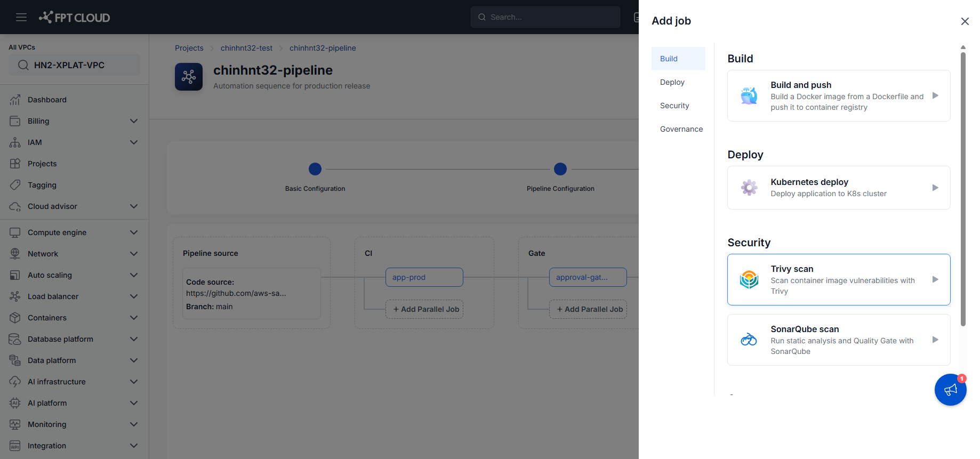
Task: Click the Auto scaling icon
Action: coord(15,275)
